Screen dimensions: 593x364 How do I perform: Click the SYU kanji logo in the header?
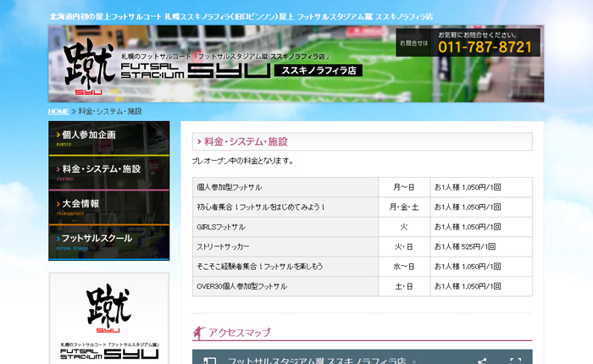coord(88,64)
